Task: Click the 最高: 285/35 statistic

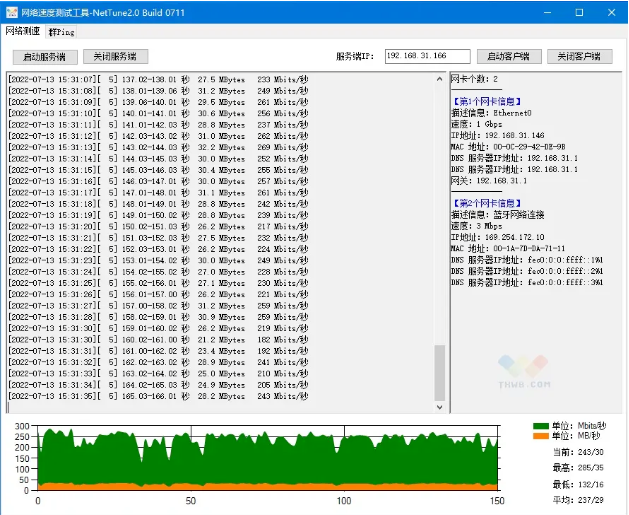Action: tap(578, 468)
